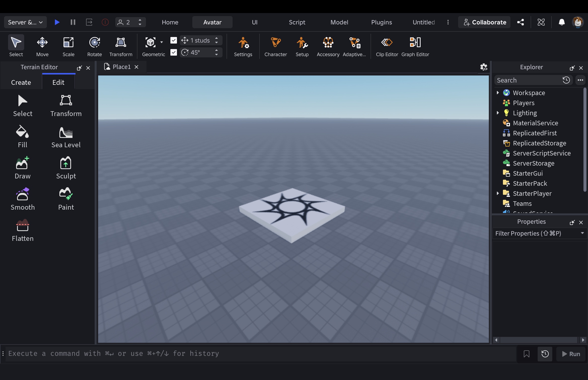
Task: Expand the StarterPlayer tree node
Action: coord(498,193)
